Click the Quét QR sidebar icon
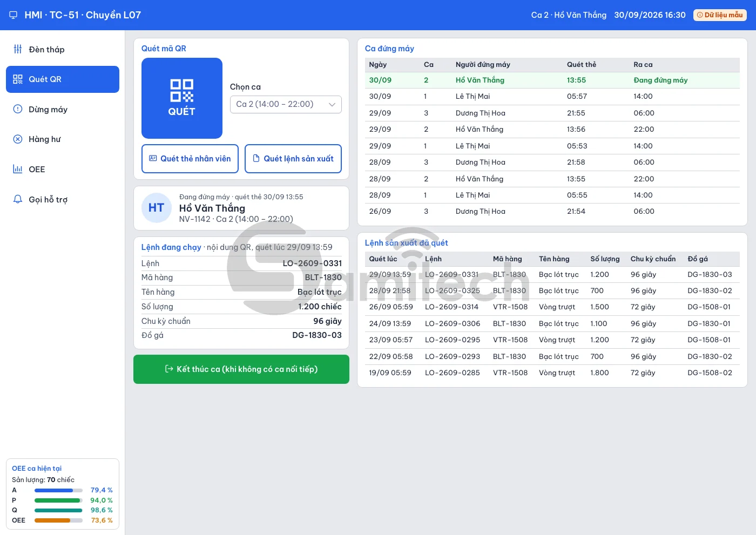 click(18, 79)
